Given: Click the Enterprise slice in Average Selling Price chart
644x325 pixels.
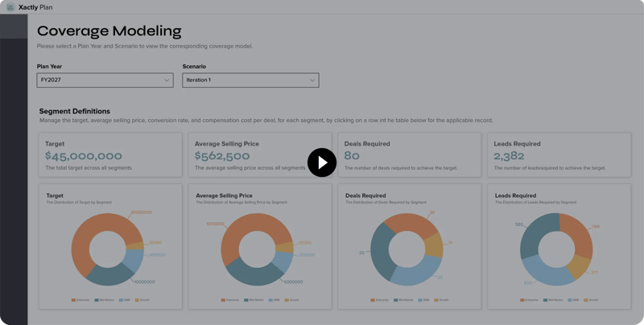Looking at the screenshot, I should (x=233, y=240).
